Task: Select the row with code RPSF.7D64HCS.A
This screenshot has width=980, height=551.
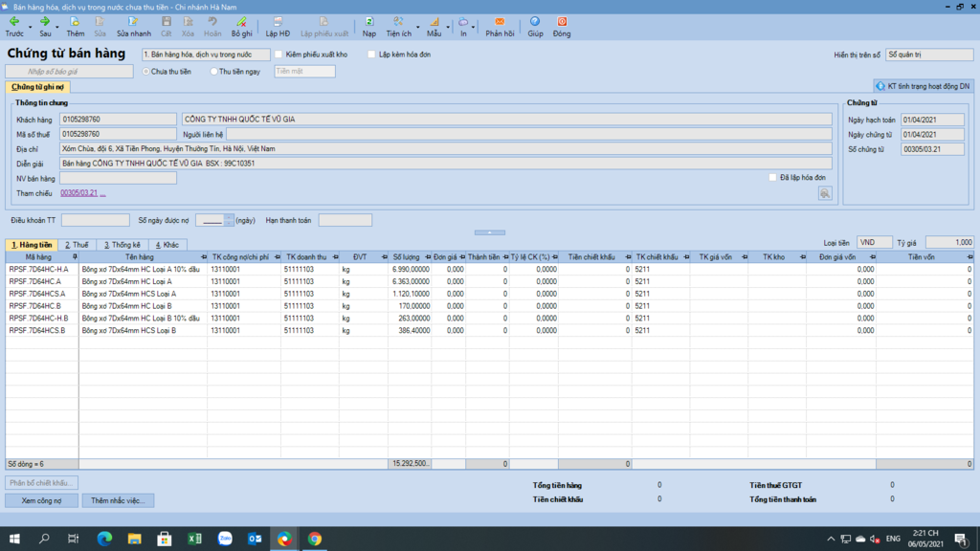Action: coord(489,294)
